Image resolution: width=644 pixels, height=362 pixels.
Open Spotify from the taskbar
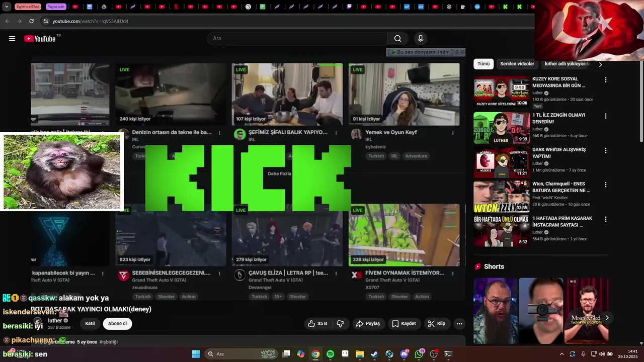[331, 354]
